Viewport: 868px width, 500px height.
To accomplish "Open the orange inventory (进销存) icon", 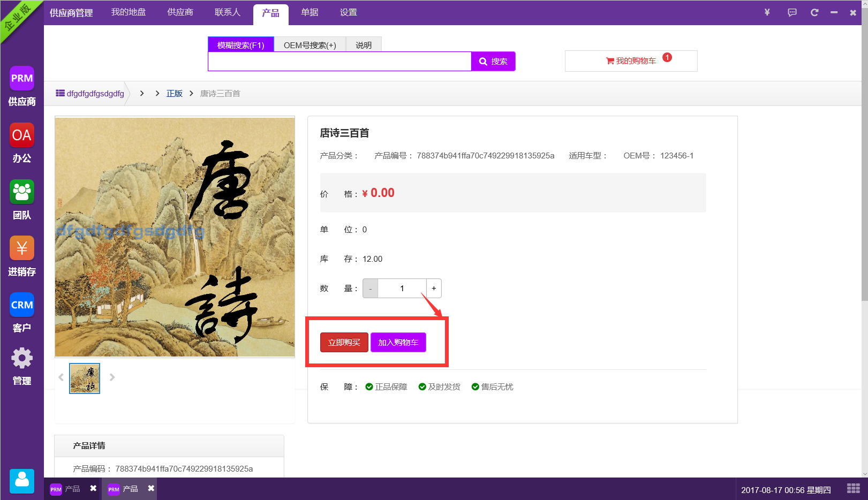I will click(22, 248).
